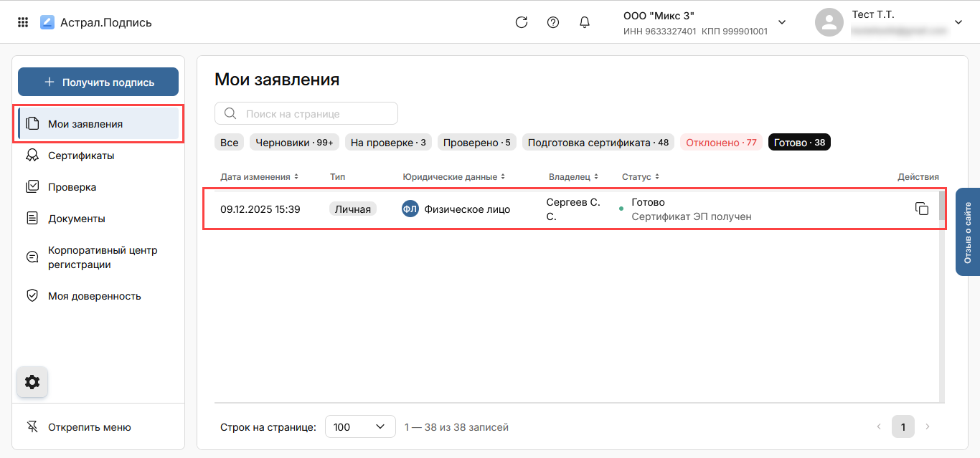Viewport: 980px width, 458px height.
Task: Open the help question mark icon
Action: (x=553, y=22)
